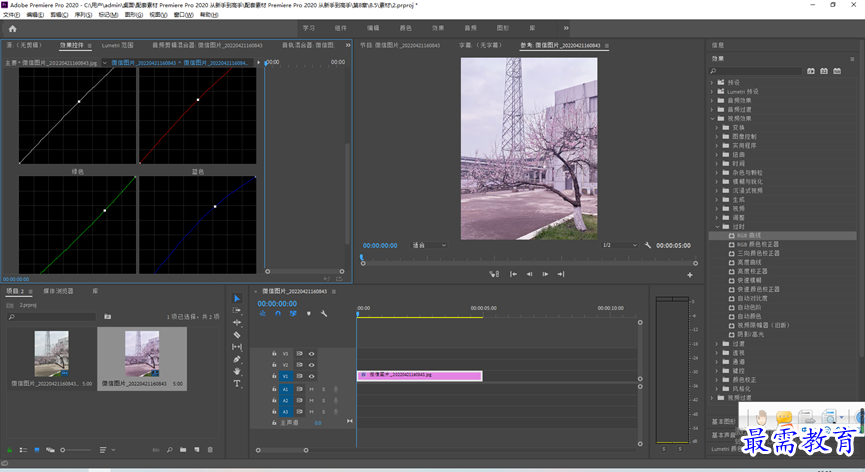This screenshot has width=865, height=472.
Task: Hide track V2 with its eye icon
Action: click(311, 365)
